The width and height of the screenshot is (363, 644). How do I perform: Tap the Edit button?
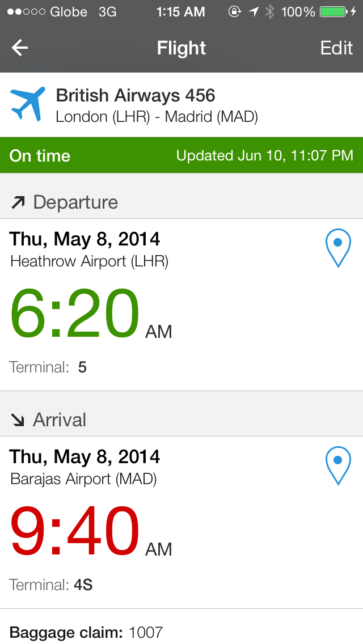pyautogui.click(x=336, y=48)
